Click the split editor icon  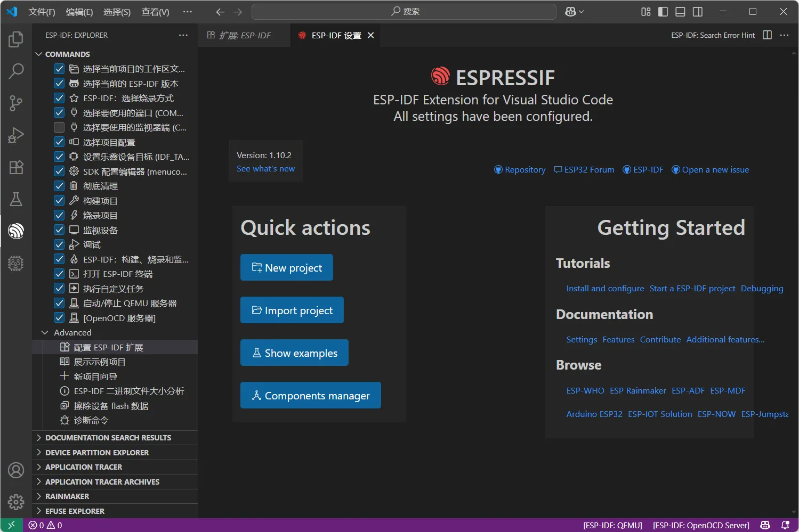click(767, 35)
